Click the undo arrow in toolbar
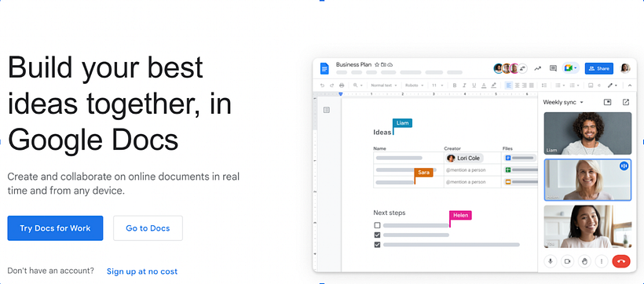 pyautogui.click(x=323, y=86)
